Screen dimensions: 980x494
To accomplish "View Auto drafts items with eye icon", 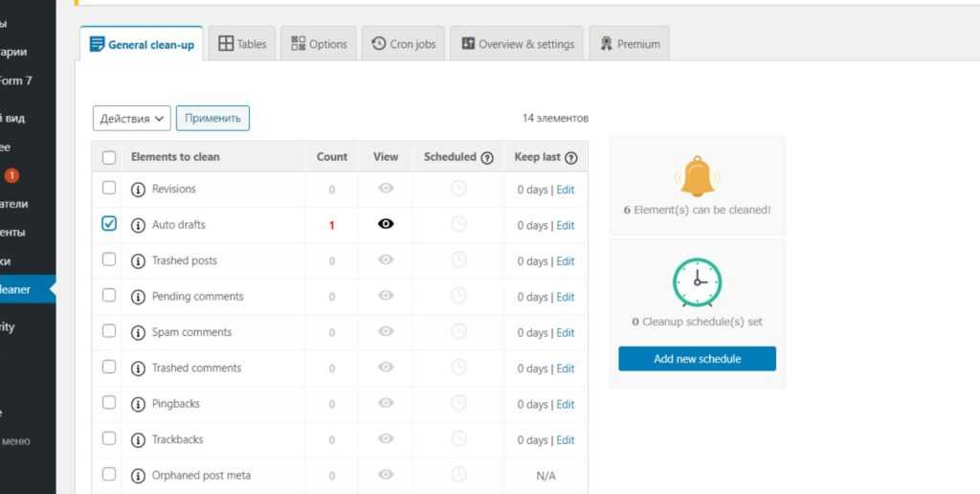I will coord(386,224).
